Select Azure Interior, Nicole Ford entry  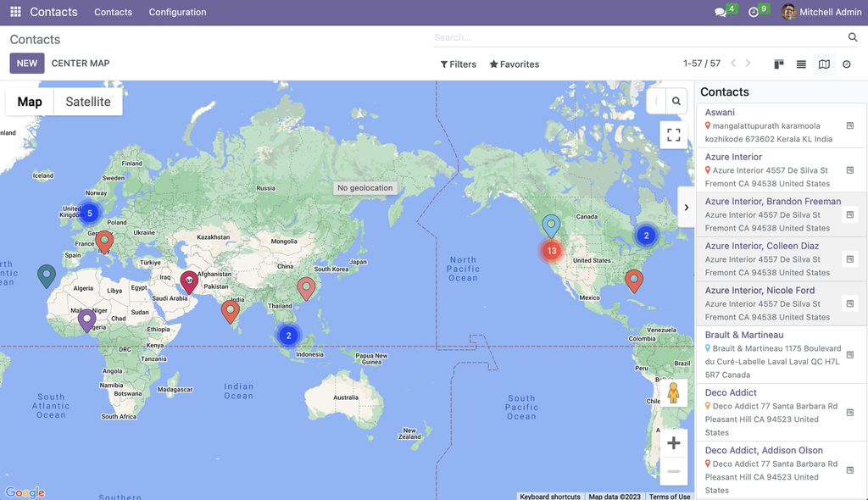click(759, 290)
